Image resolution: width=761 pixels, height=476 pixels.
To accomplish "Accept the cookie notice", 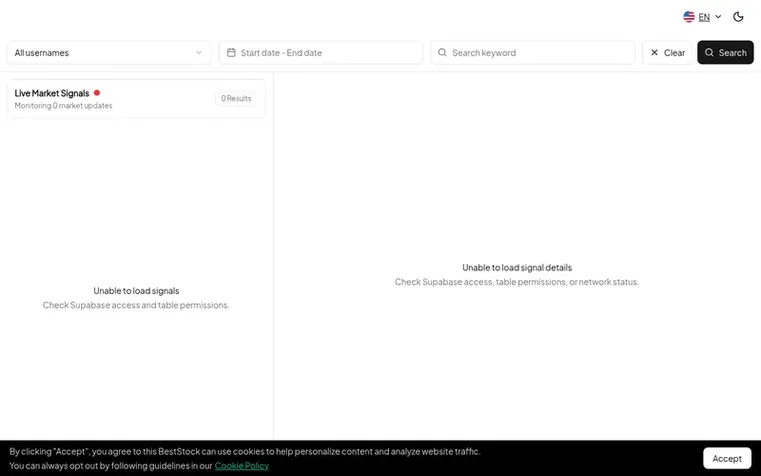I will coord(727,459).
